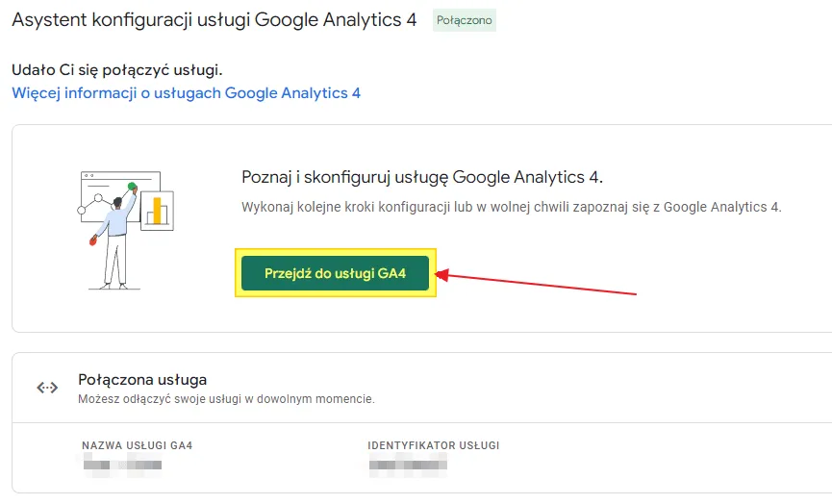Click the NAZWA USŁUGI GA4 column label

pos(137,445)
